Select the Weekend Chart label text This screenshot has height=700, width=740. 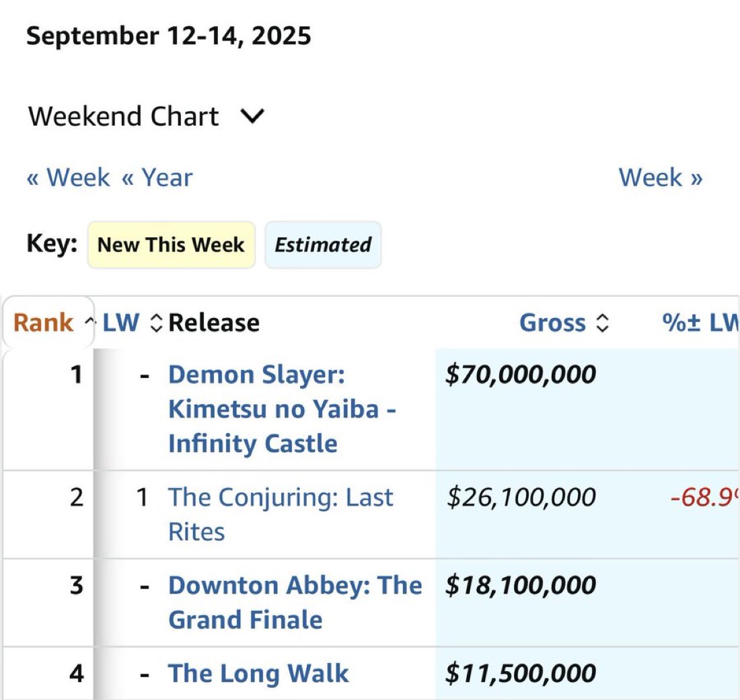coord(124,117)
